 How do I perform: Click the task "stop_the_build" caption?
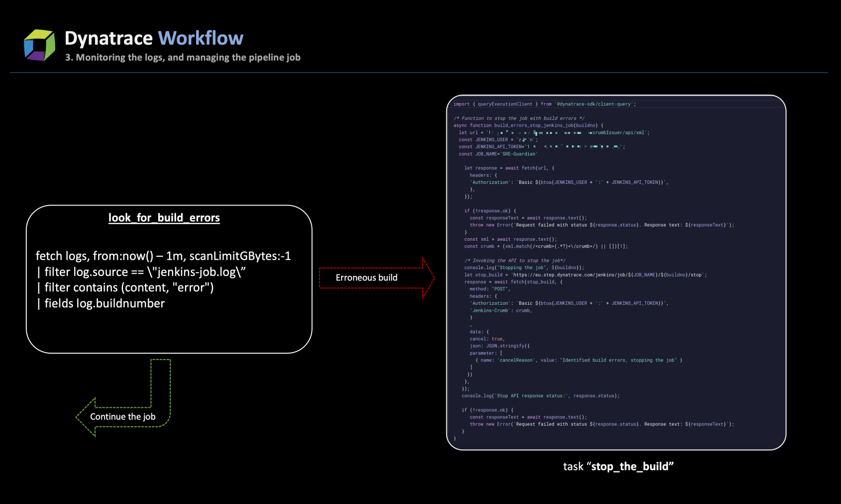click(x=619, y=466)
